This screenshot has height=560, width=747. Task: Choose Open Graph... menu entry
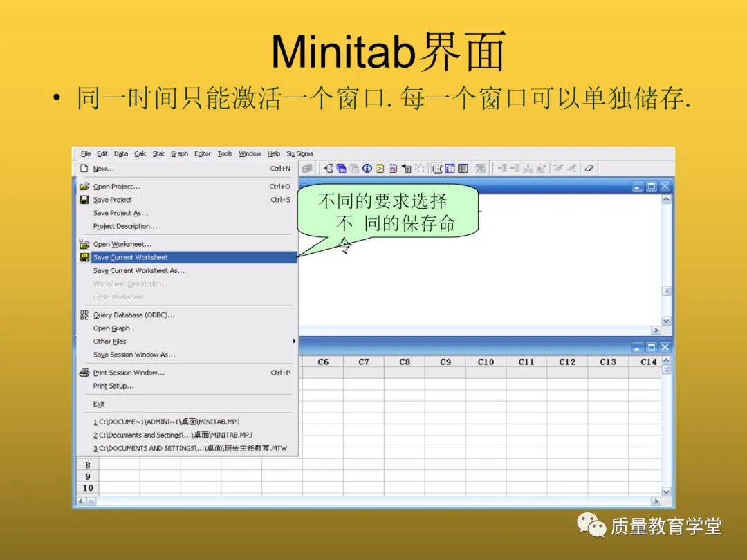pos(186,328)
